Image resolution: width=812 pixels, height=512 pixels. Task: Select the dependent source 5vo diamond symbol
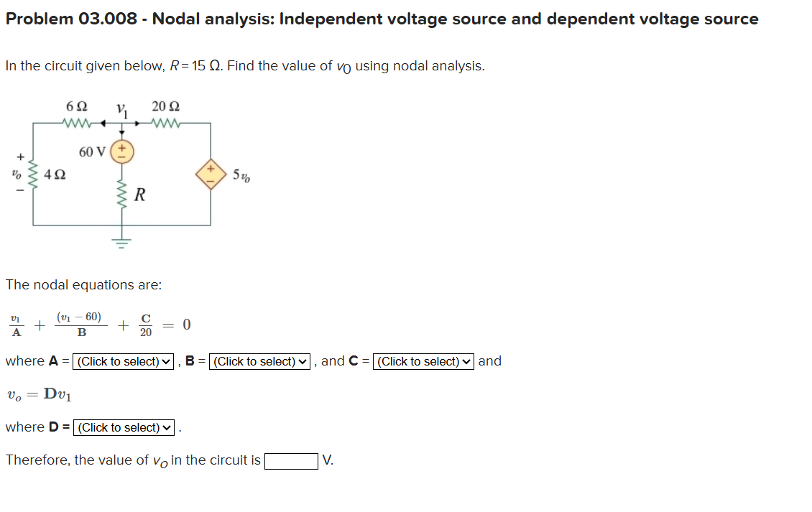(x=211, y=174)
